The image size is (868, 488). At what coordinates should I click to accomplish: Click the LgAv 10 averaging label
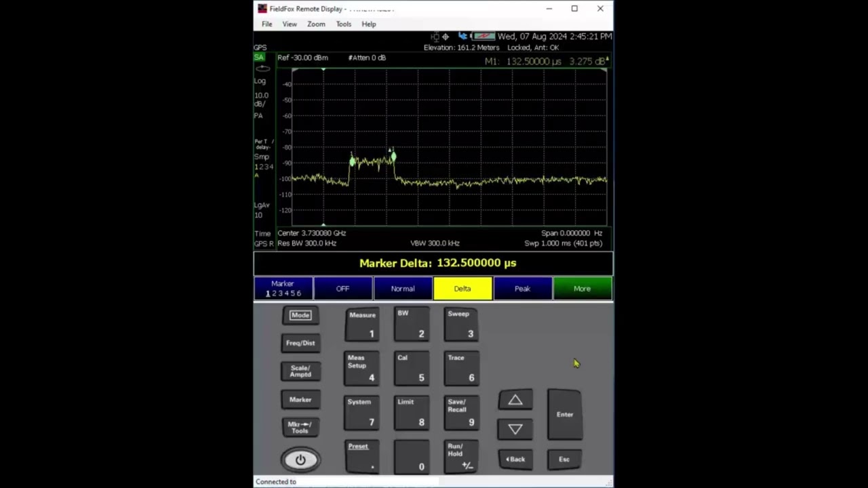(261, 210)
